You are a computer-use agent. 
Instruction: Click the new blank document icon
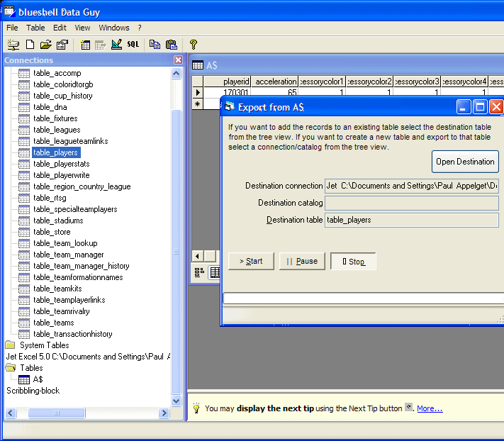[30, 45]
